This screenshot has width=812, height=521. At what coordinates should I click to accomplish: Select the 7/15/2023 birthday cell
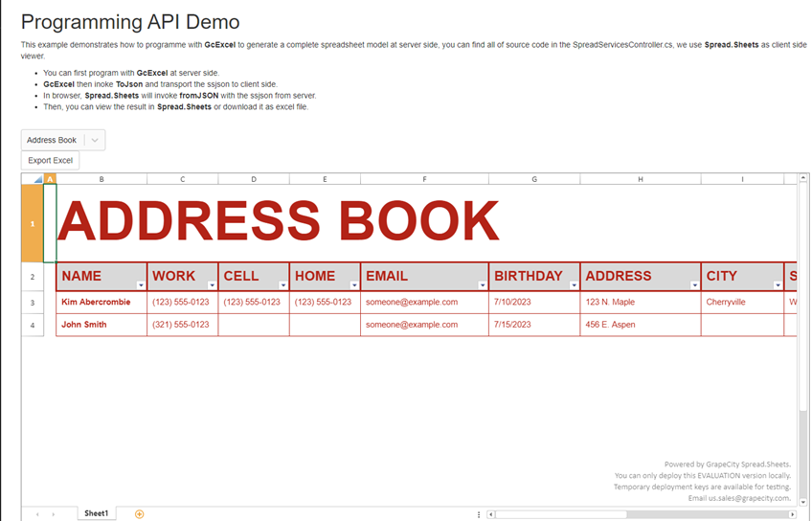pos(534,325)
